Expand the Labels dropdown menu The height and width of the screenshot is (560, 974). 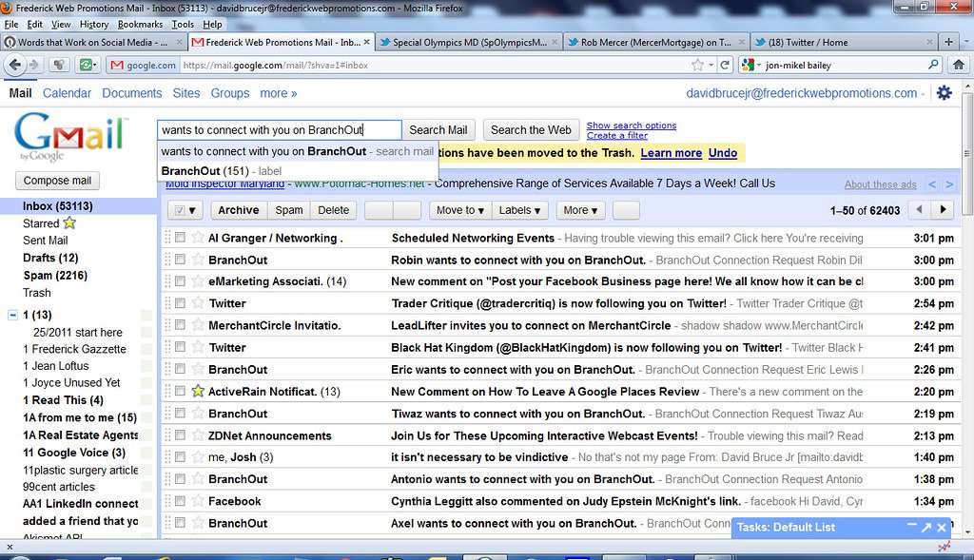click(x=519, y=210)
